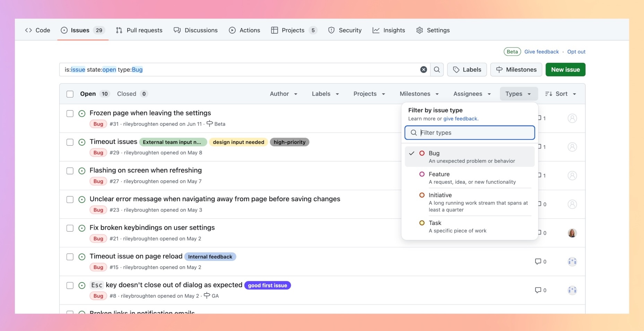The height and width of the screenshot is (331, 644).
Task: Click the Settings gear icon in repo nav
Action: pos(419,30)
